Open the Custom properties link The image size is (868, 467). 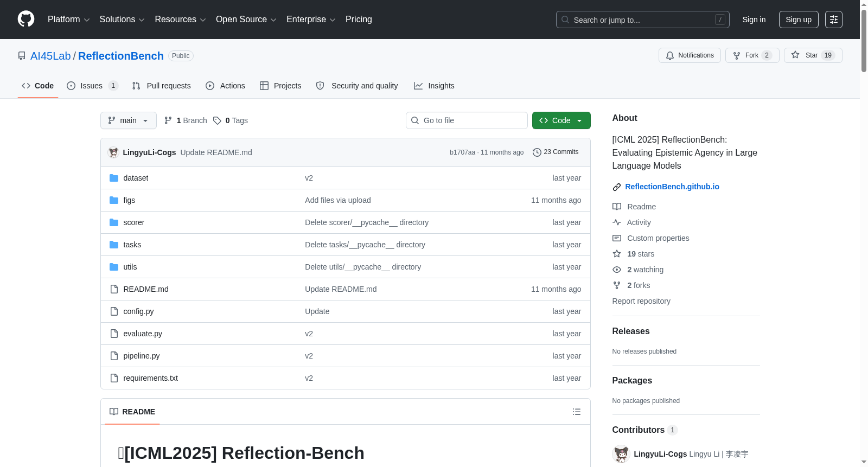point(658,238)
